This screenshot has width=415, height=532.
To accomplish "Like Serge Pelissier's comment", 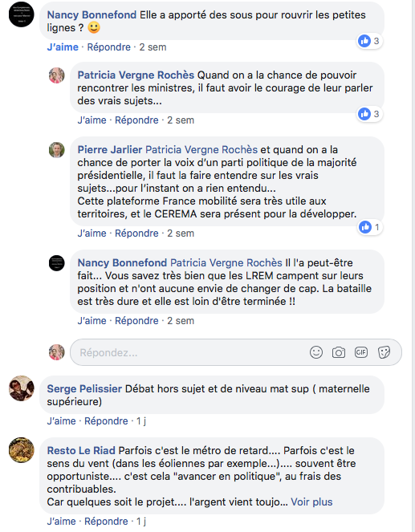I will [x=61, y=421].
